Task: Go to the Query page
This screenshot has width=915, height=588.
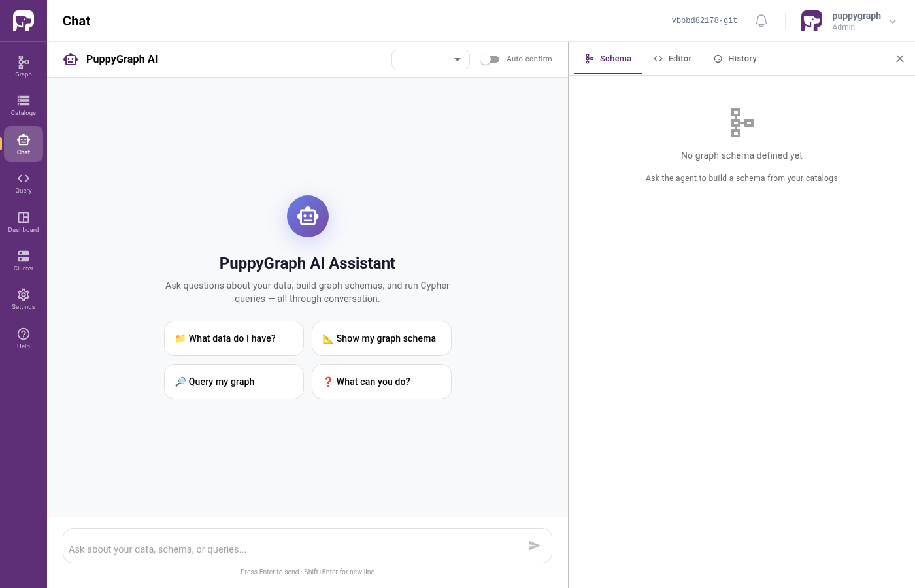Action: pos(24,183)
